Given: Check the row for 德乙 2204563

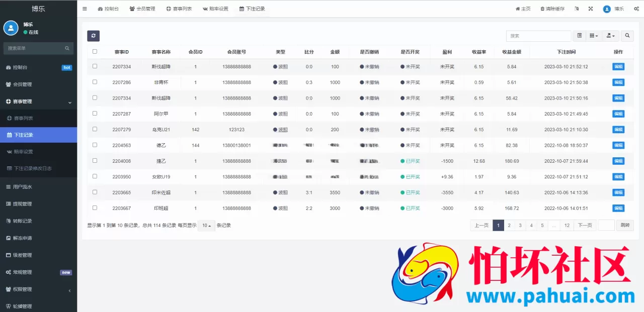Looking at the screenshot, I should [95, 145].
